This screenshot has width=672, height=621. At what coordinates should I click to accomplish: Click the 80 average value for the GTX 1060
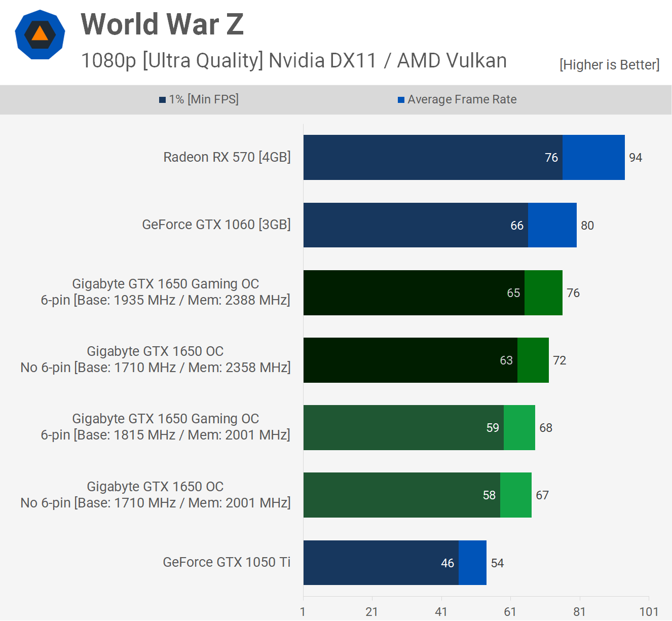click(x=587, y=226)
